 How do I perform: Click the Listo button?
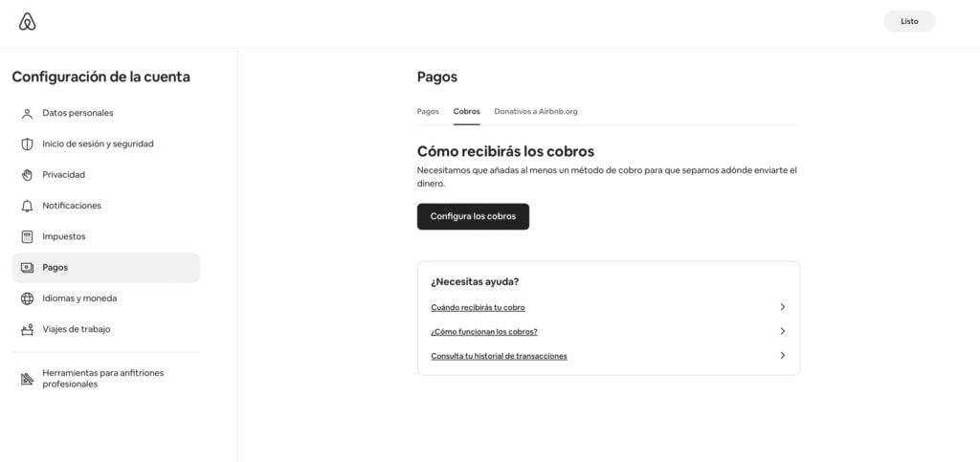pyautogui.click(x=909, y=21)
